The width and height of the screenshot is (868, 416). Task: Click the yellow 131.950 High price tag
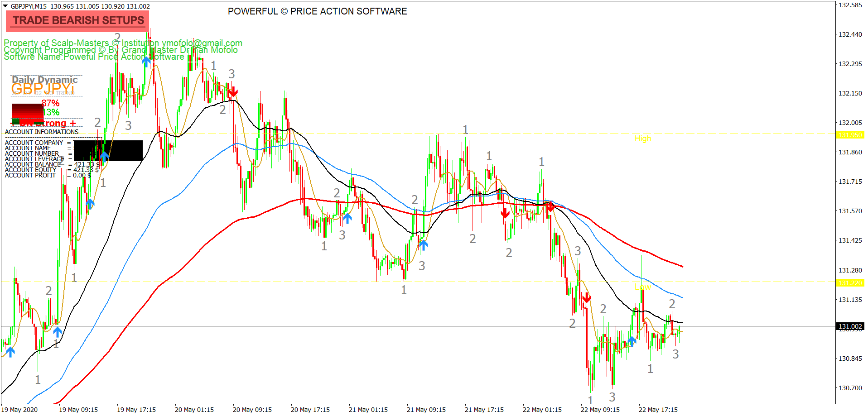pos(850,135)
